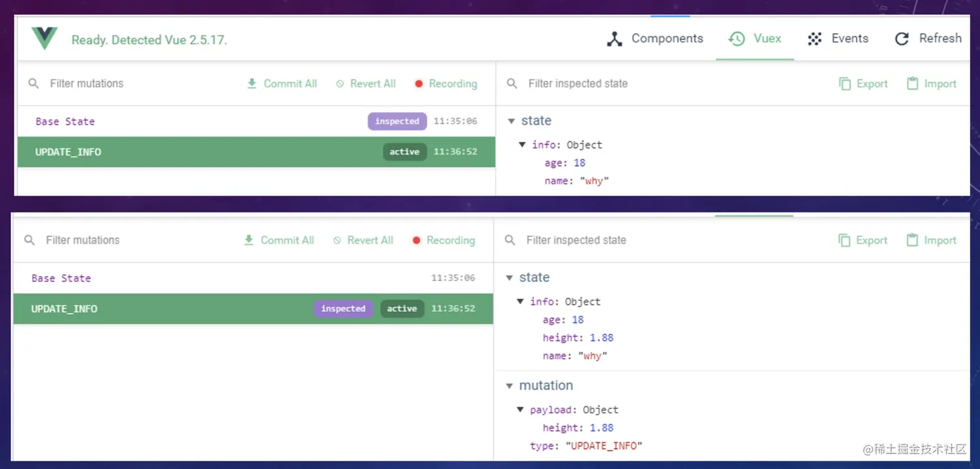Screen dimensions: 980x469
Task: Collapse the info object in the lower panel
Action: (520, 302)
